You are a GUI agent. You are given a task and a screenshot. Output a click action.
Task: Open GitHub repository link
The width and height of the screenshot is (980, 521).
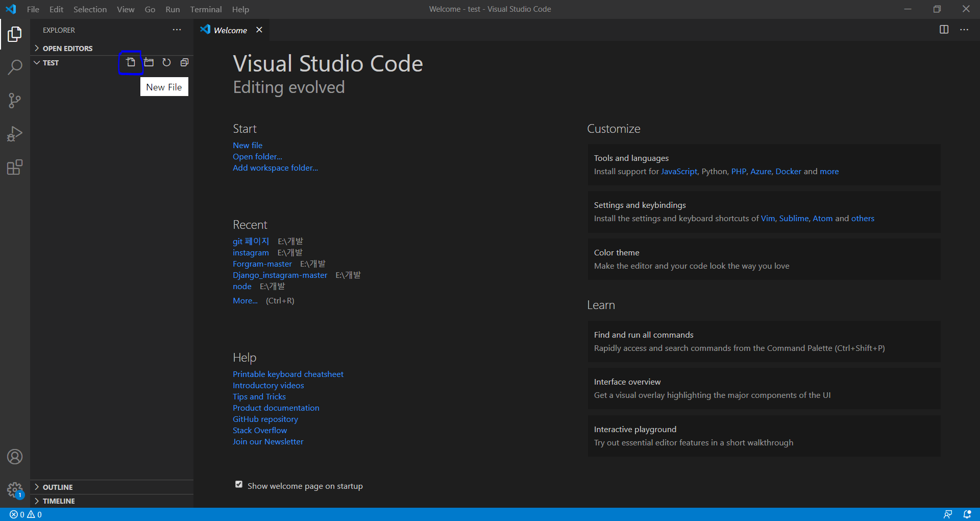pos(265,419)
